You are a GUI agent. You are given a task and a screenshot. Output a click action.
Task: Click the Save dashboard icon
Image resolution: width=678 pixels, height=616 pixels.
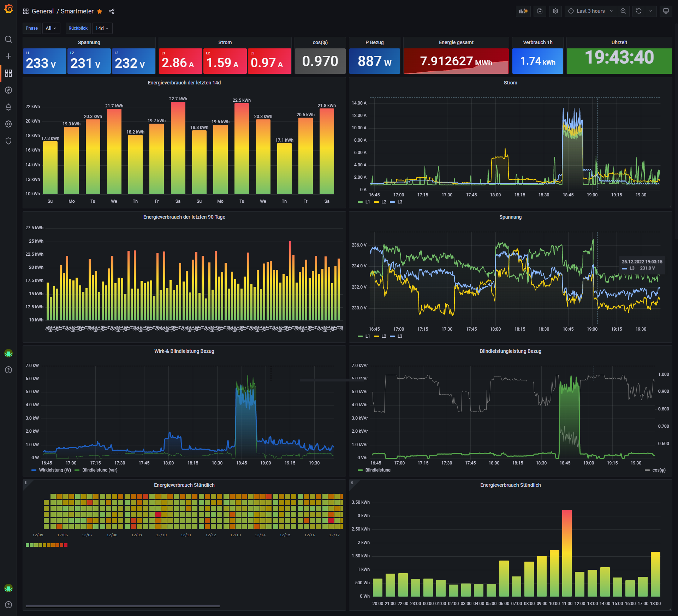click(x=540, y=11)
